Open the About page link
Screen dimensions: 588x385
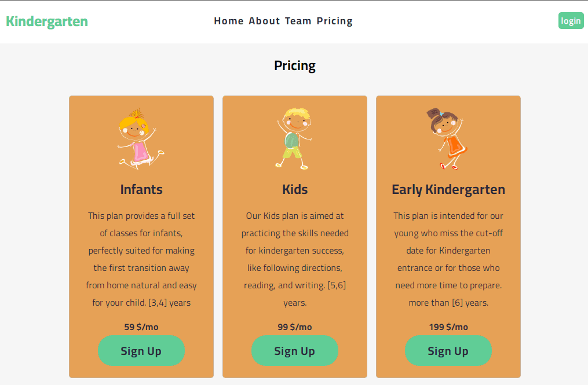coord(264,21)
